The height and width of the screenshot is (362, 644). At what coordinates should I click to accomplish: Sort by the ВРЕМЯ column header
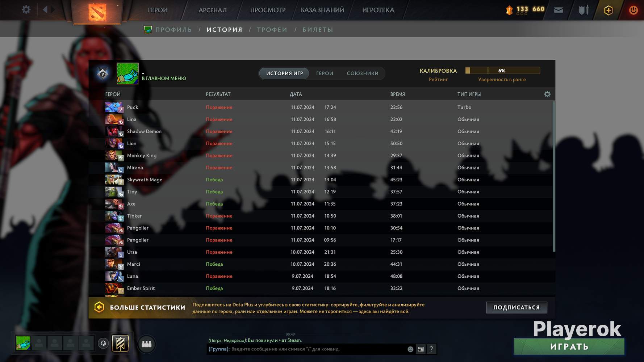click(x=397, y=94)
